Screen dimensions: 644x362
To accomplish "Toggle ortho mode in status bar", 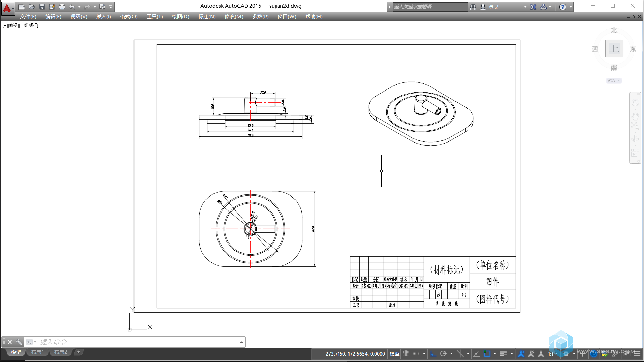I will click(x=433, y=353).
